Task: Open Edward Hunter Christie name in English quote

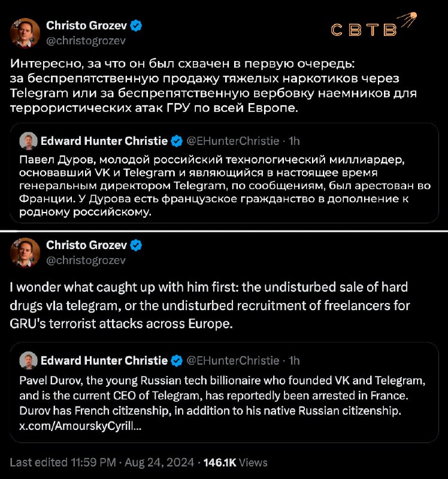Action: click(x=104, y=360)
